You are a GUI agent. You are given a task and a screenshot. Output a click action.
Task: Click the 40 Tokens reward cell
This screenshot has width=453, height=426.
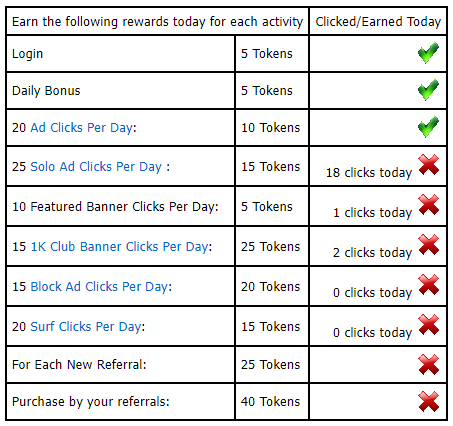(270, 401)
